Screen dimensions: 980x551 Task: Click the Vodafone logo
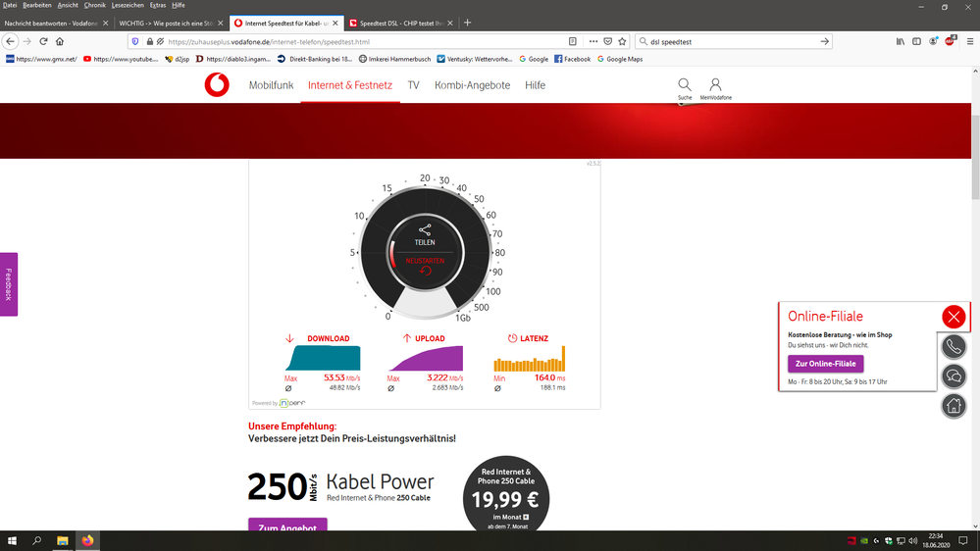[217, 85]
